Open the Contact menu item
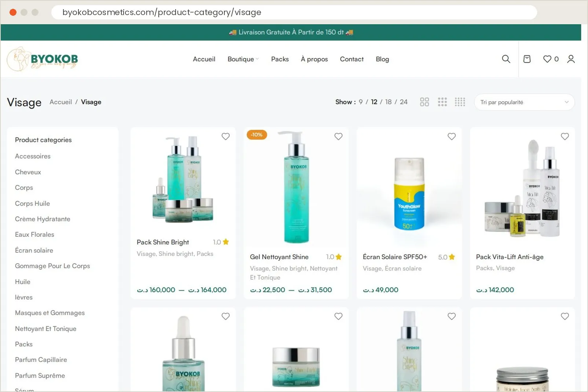The image size is (588, 392). (x=352, y=59)
